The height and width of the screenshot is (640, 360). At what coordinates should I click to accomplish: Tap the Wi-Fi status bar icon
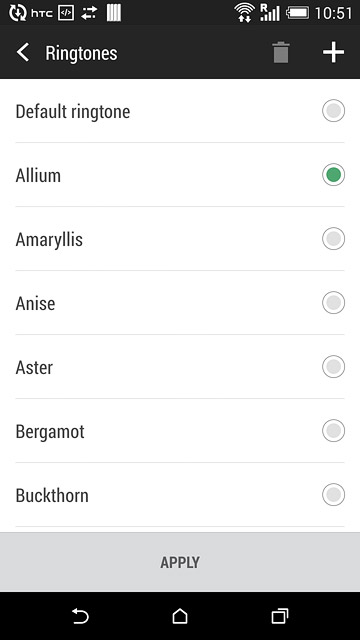(244, 13)
